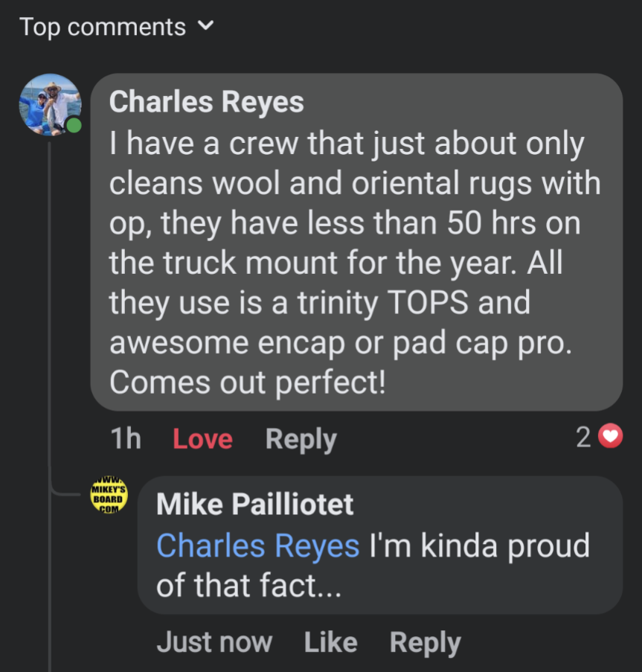View the reaction count number 2
This screenshot has width=642, height=672.
click(584, 438)
